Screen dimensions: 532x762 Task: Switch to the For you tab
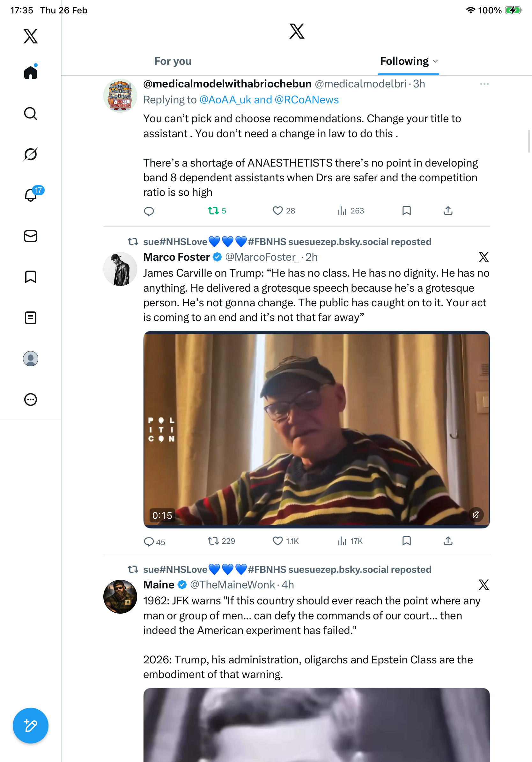coord(173,61)
